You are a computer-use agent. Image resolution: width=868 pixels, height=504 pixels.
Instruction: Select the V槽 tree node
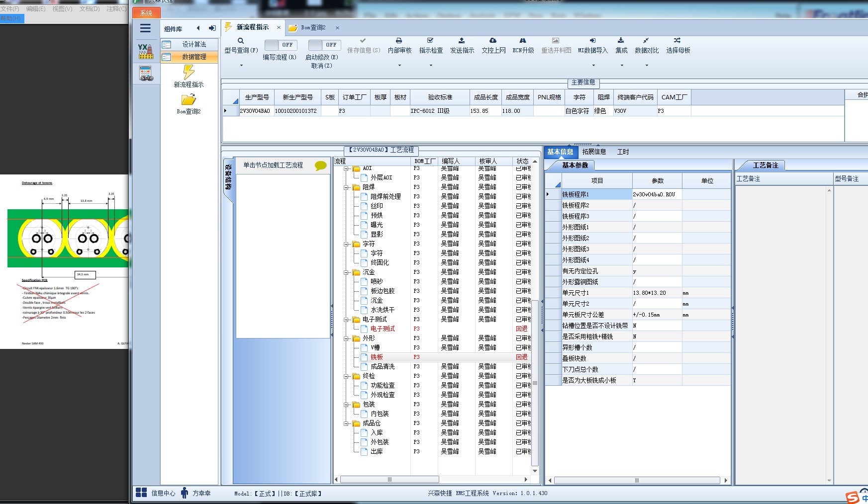pyautogui.click(x=375, y=348)
